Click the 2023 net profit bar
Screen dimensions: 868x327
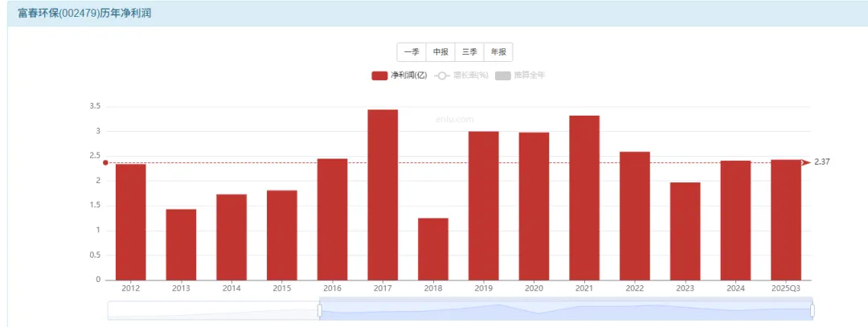[x=685, y=231]
